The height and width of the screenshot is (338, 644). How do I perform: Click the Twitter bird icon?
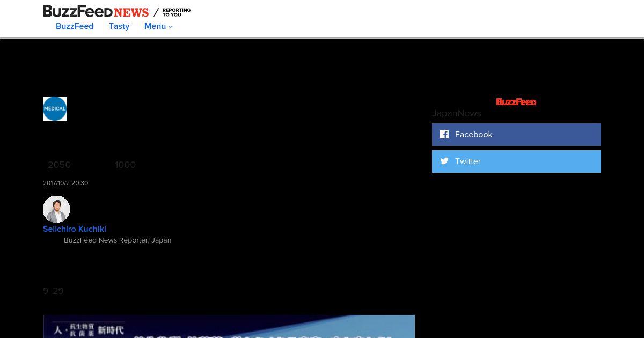(x=444, y=161)
